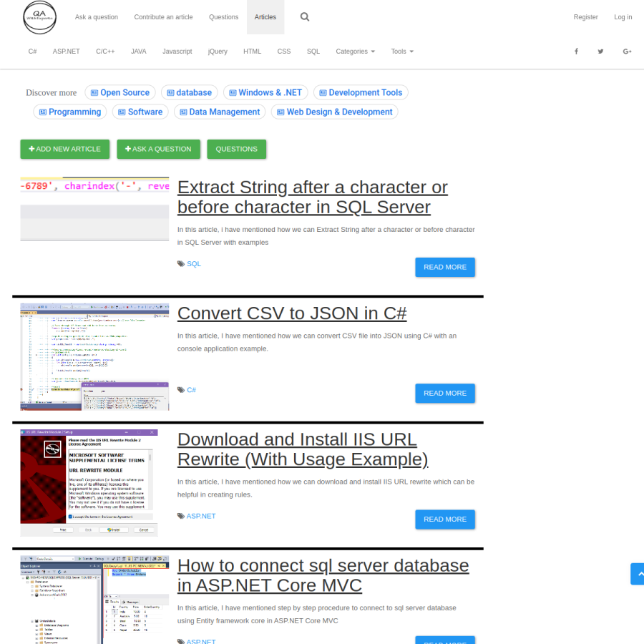Open the HTML category link
The height and width of the screenshot is (644, 644).
coord(252,52)
